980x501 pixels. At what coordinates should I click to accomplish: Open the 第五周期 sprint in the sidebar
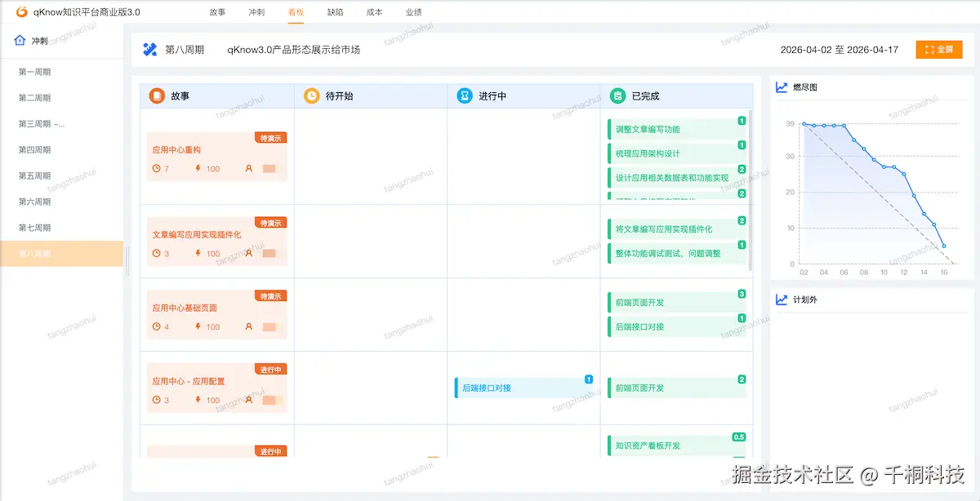coord(37,175)
